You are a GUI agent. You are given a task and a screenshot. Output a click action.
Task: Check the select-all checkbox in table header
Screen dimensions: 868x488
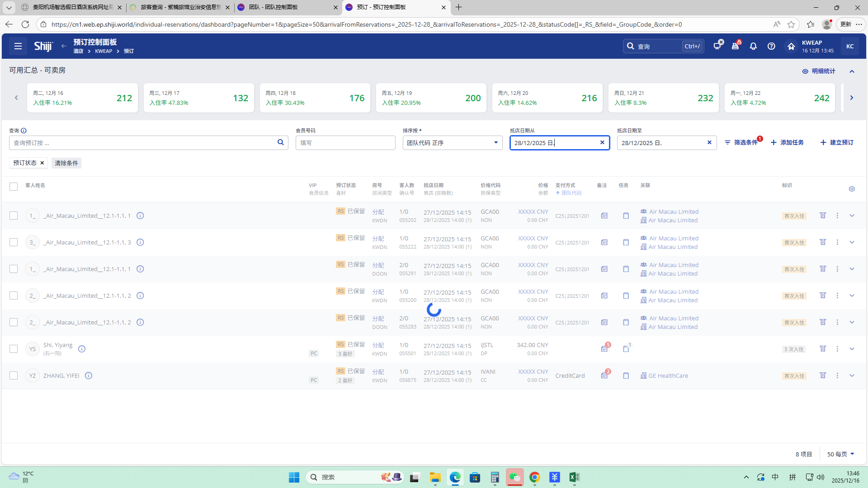(14, 187)
